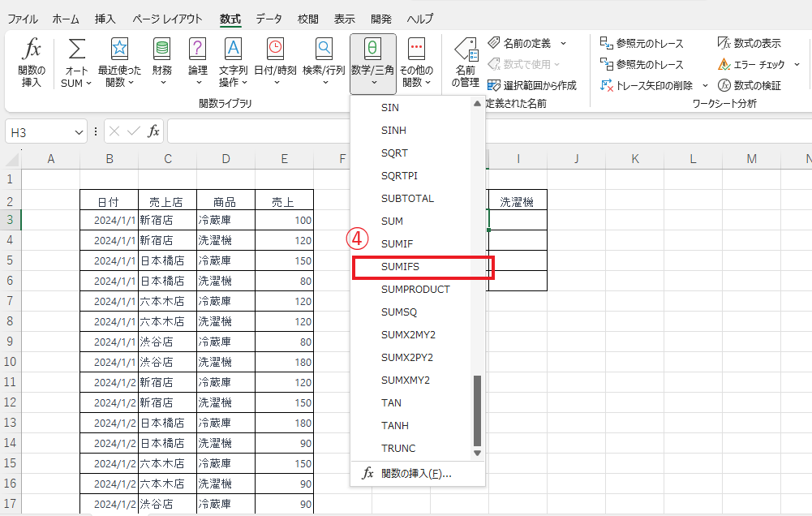This screenshot has height=516, width=812.
Task: Open the More Functions (その他の関数) menu
Action: coord(416,62)
